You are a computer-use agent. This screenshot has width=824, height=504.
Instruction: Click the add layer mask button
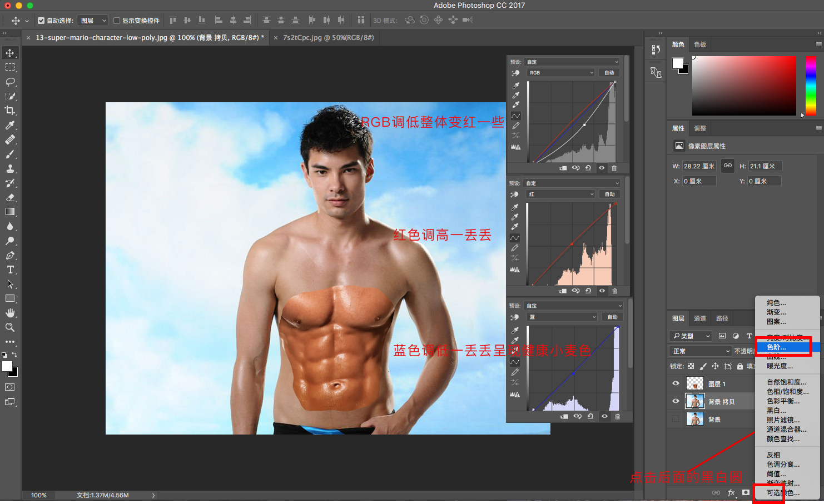tap(746, 493)
